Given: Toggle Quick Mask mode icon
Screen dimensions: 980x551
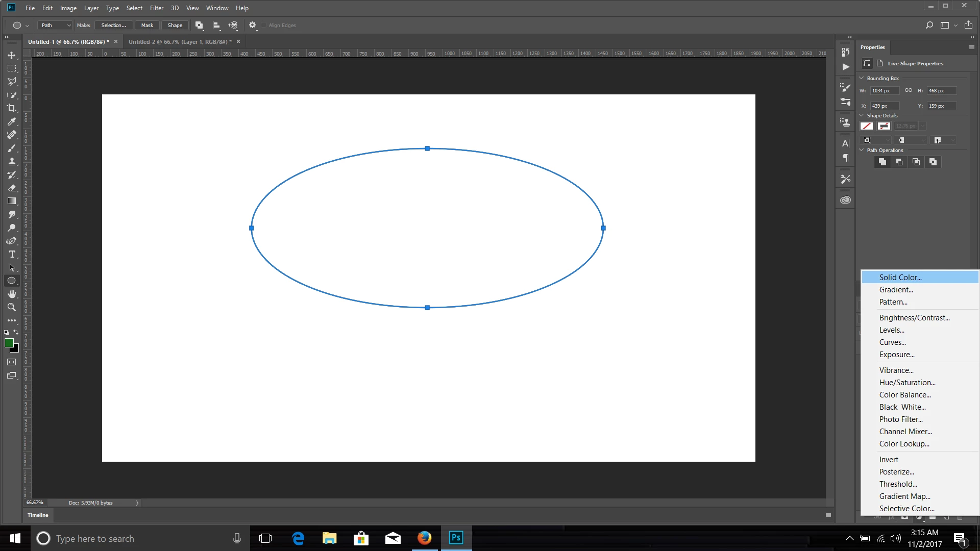Looking at the screenshot, I should [x=12, y=362].
